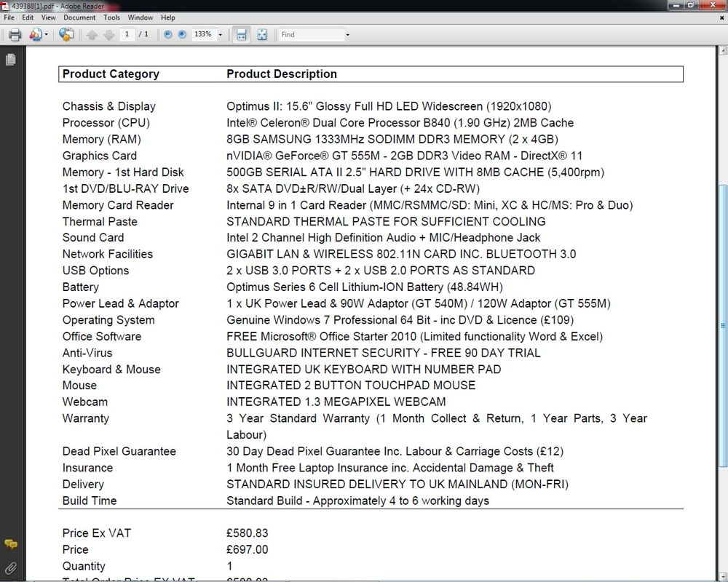Click the 'Sound Card' row label
Screen dimensions: 728x582
point(93,238)
